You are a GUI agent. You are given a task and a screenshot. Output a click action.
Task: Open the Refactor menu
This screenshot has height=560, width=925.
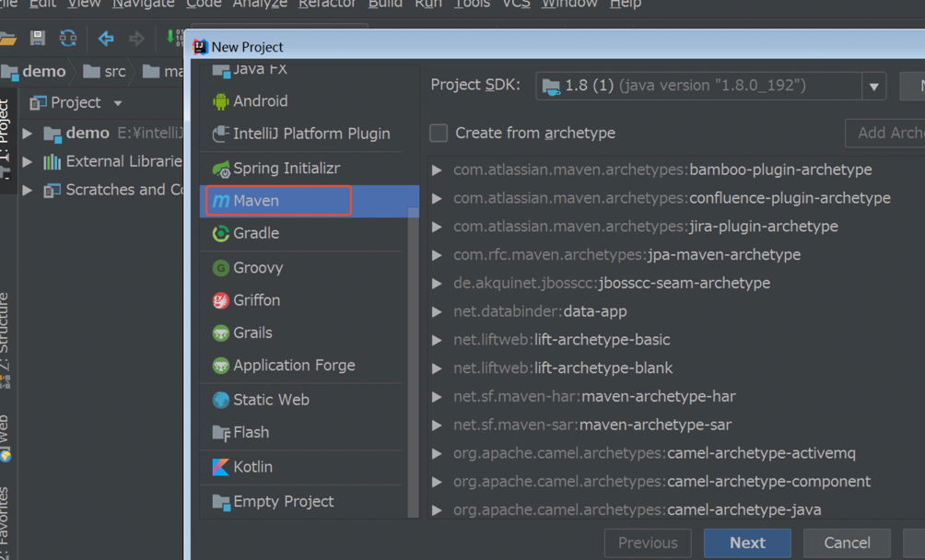(327, 4)
